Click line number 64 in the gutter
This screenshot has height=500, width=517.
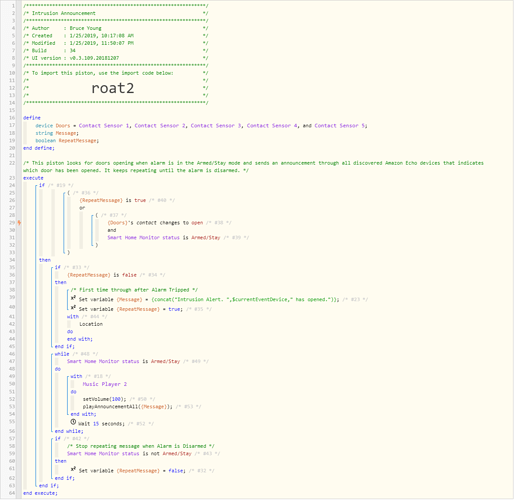12,493
